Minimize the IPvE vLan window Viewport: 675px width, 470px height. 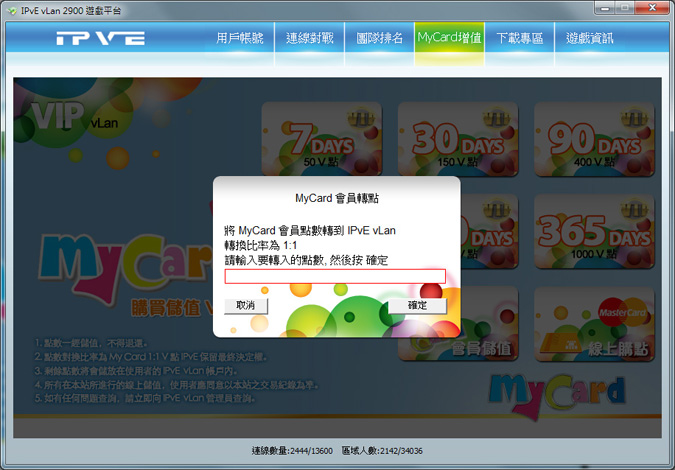click(x=605, y=8)
